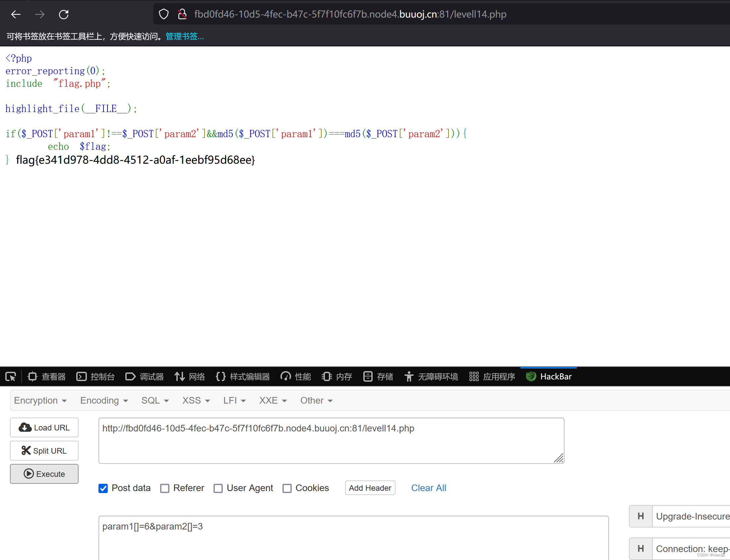Open the Network (网络) panel
The image size is (730, 560).
pyautogui.click(x=189, y=377)
